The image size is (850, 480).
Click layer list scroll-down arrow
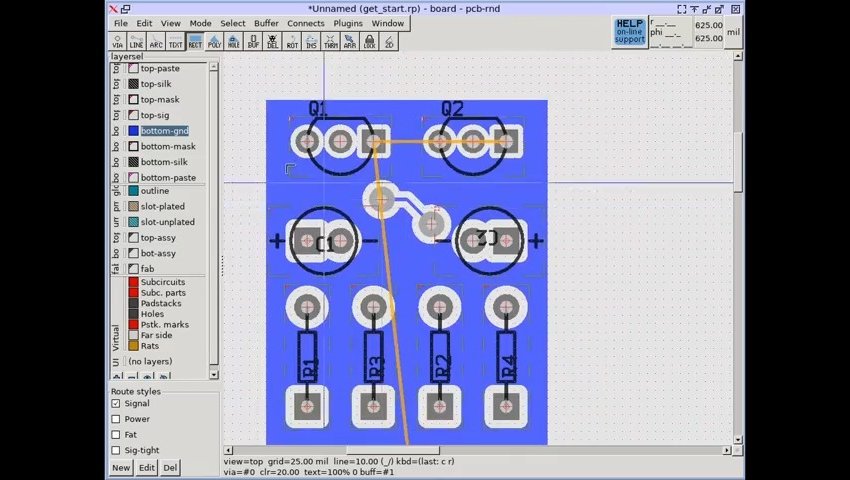pyautogui.click(x=214, y=374)
